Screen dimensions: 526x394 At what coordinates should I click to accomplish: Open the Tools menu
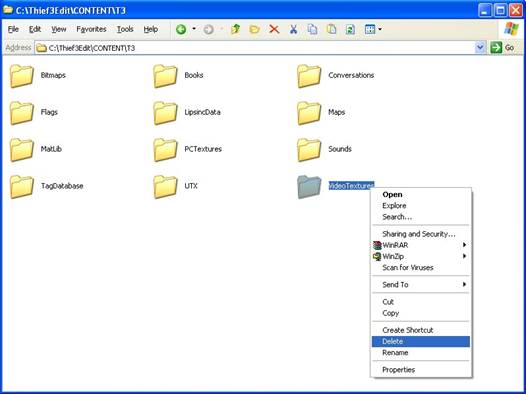pos(125,30)
